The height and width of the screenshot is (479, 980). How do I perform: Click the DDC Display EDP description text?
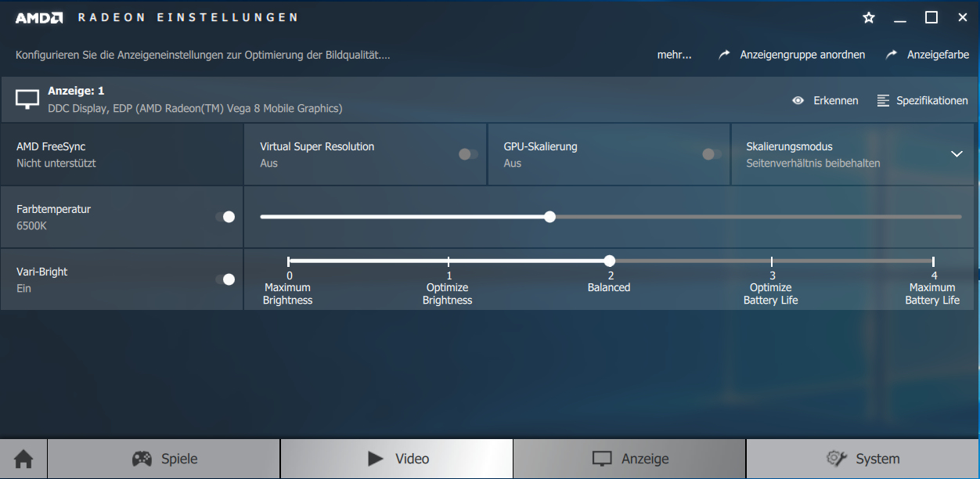tap(195, 108)
